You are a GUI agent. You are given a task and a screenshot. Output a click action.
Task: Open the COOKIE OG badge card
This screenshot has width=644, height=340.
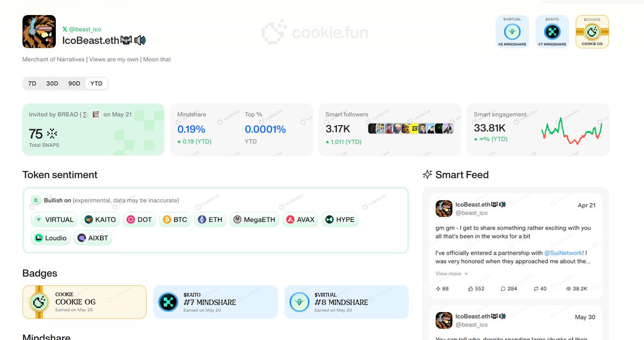point(84,302)
